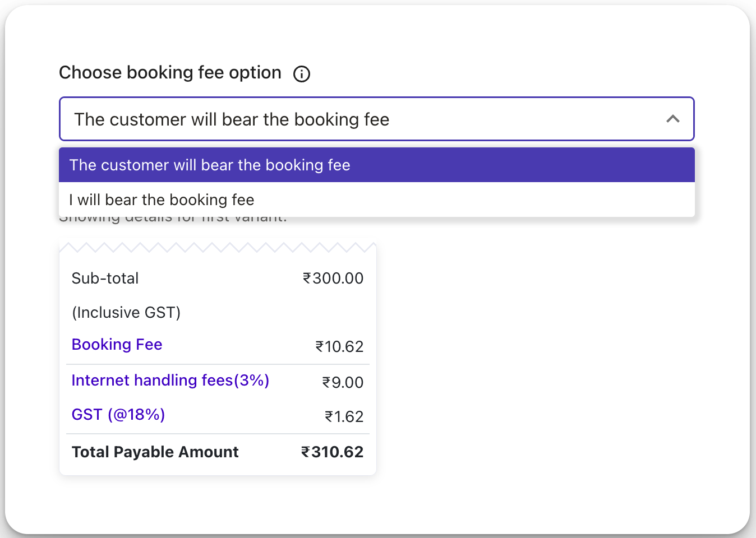The image size is (756, 538).
Task: Click the booking fee option combo box field
Action: coord(377,119)
